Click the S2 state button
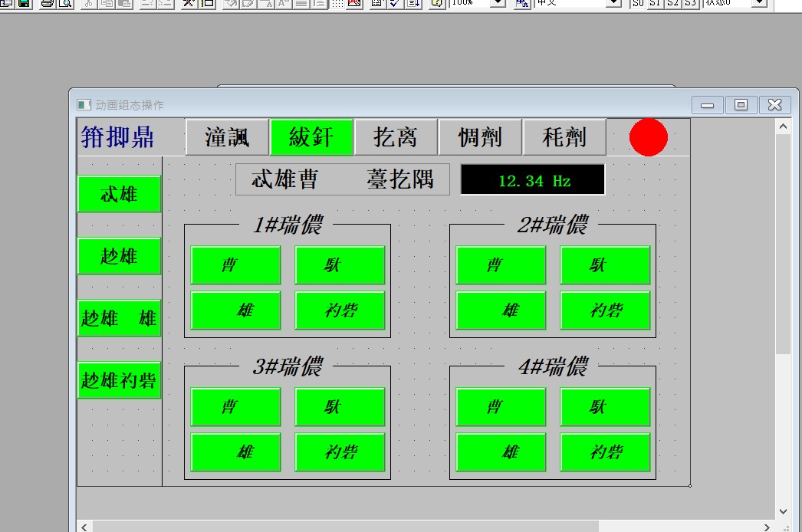The height and width of the screenshot is (532, 802). point(673,3)
